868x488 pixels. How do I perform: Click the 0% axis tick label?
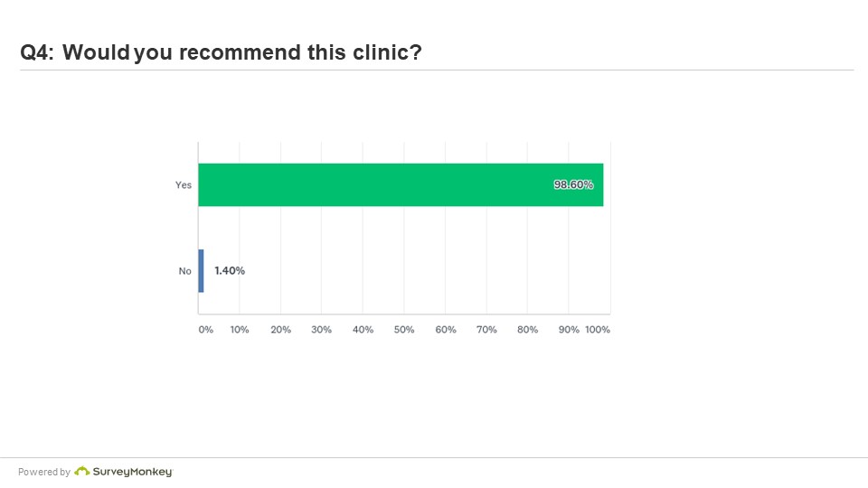pyautogui.click(x=206, y=330)
